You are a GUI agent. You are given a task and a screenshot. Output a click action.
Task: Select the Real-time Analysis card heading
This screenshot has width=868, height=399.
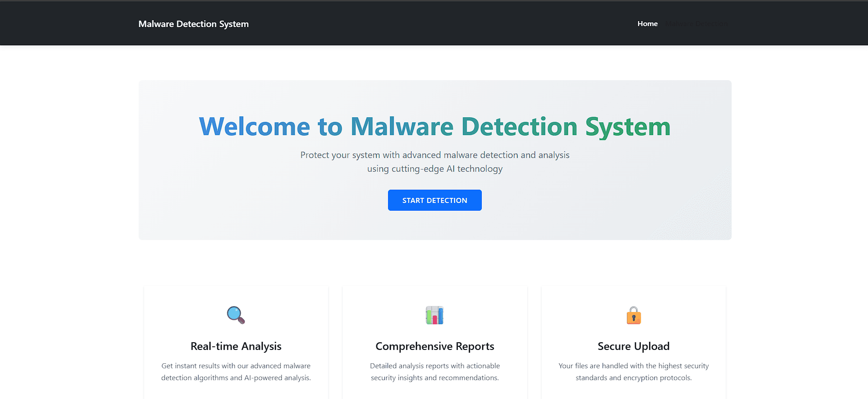click(x=236, y=346)
